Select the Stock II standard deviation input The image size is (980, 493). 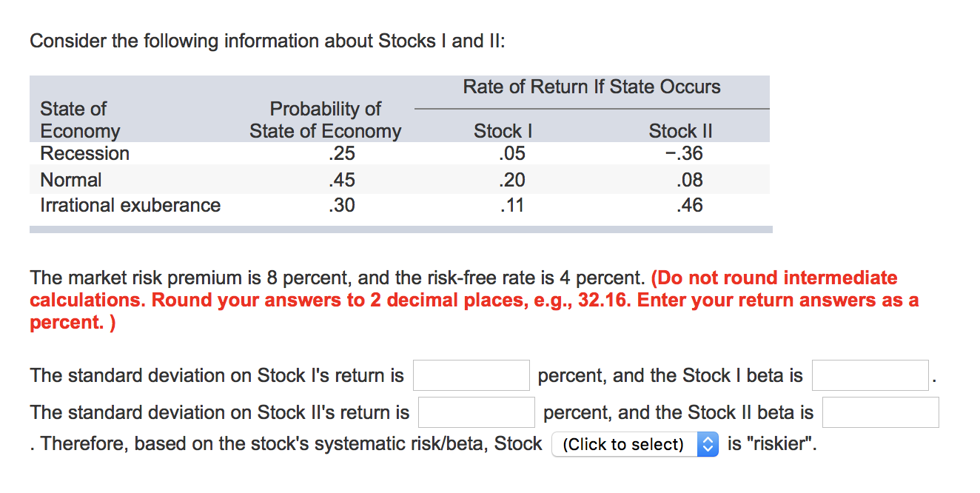476,412
